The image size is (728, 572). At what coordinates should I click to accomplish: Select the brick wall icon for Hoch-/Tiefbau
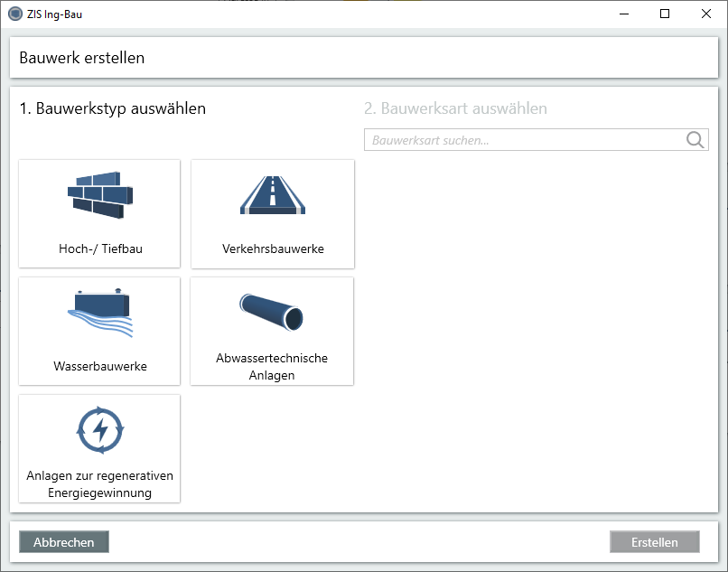tap(99, 193)
